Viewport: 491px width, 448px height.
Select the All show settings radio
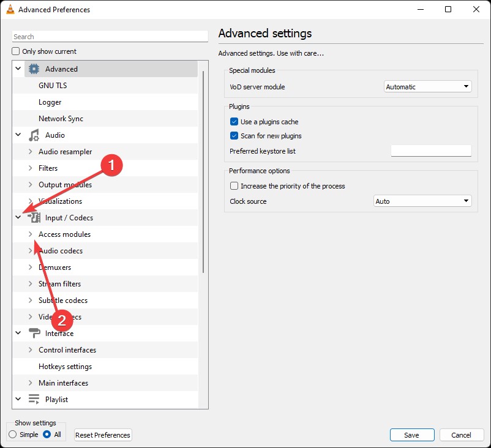click(x=47, y=434)
